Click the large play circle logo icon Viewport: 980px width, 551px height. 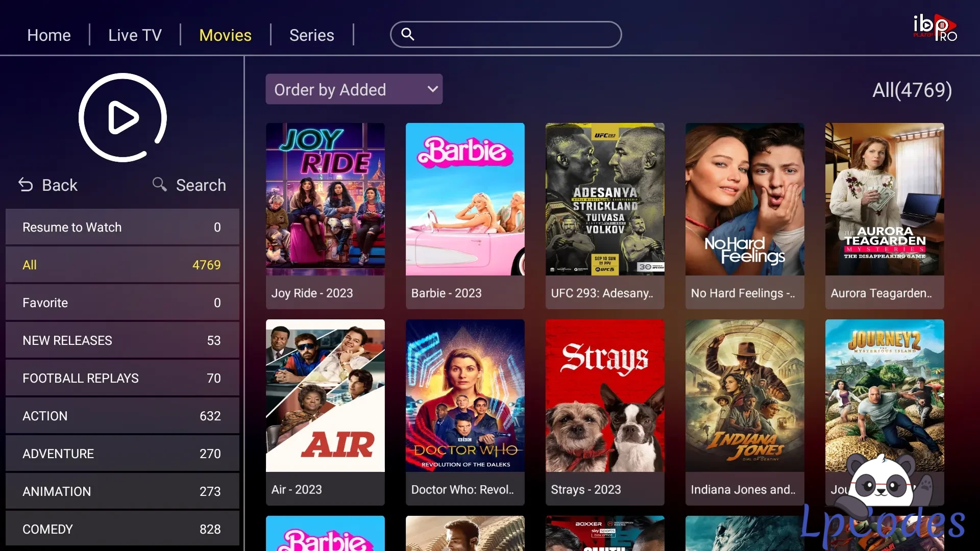[x=122, y=117]
